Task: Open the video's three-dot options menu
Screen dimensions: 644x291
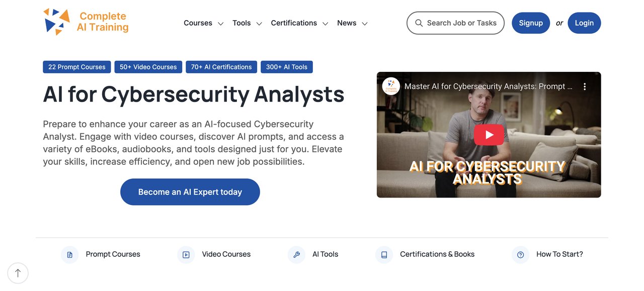Action: (585, 86)
